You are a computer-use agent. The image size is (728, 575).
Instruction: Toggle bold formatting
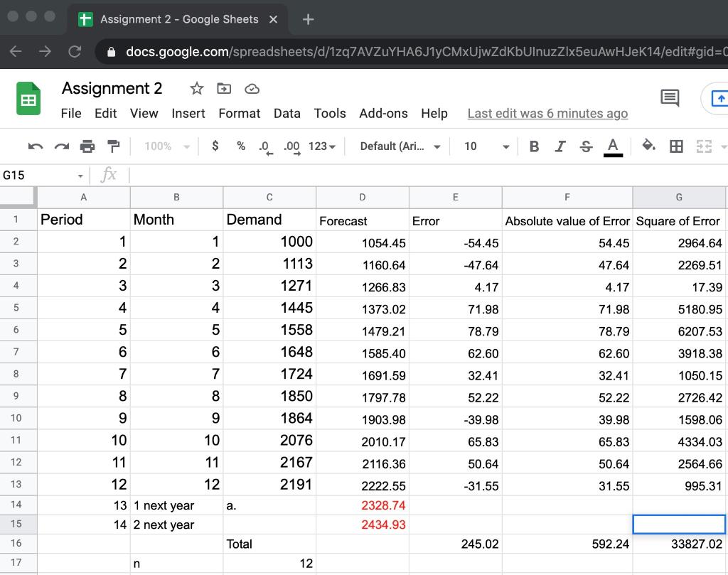[534, 146]
